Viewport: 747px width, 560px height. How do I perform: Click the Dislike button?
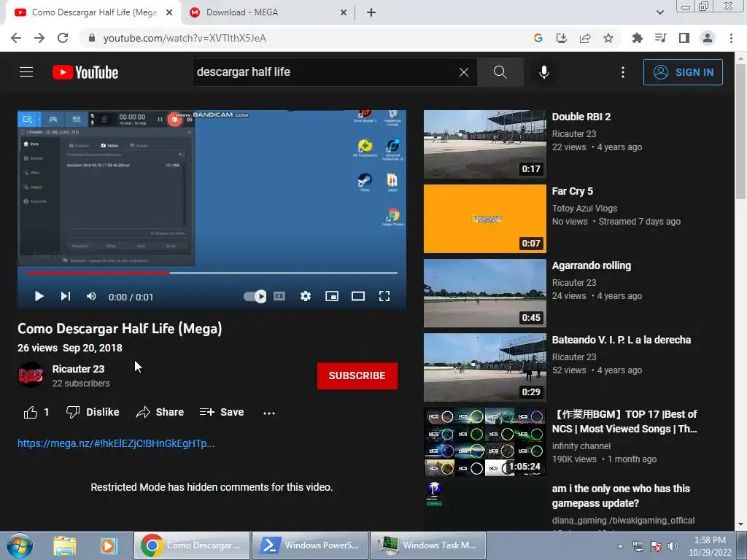pos(93,413)
